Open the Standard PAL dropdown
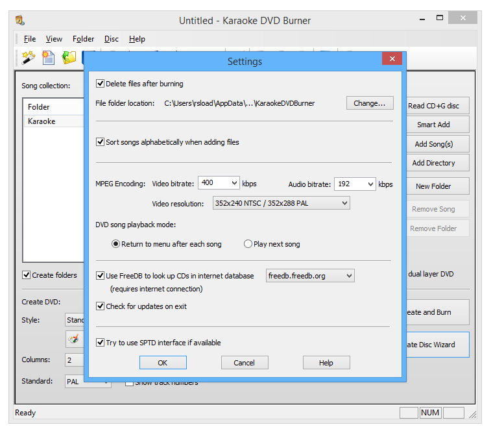The image size is (504, 442). tap(88, 382)
